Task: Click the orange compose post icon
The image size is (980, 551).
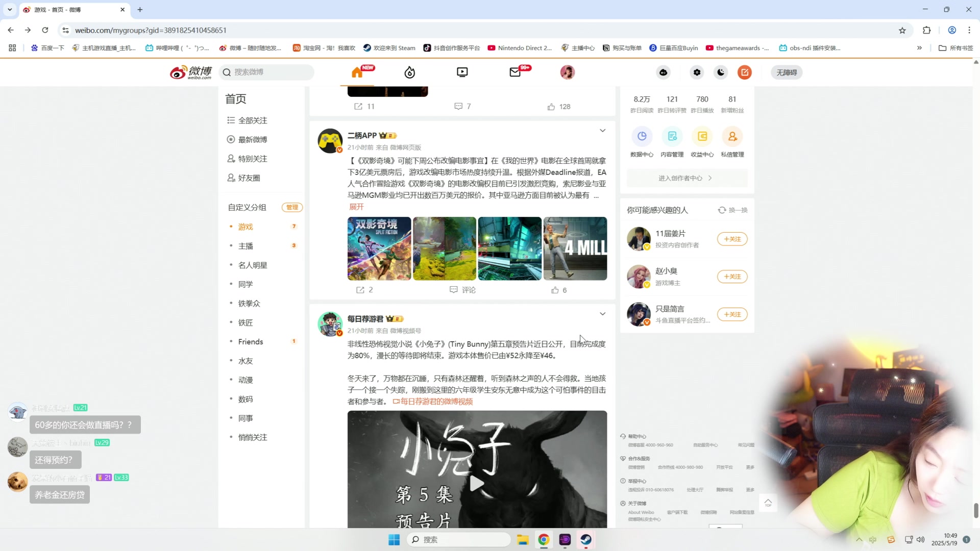Action: pyautogui.click(x=745, y=72)
